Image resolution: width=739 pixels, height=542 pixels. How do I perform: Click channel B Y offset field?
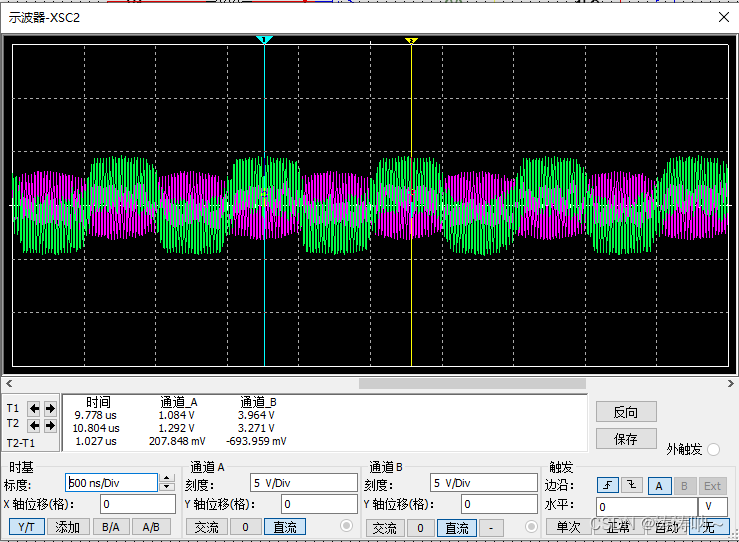(500, 504)
